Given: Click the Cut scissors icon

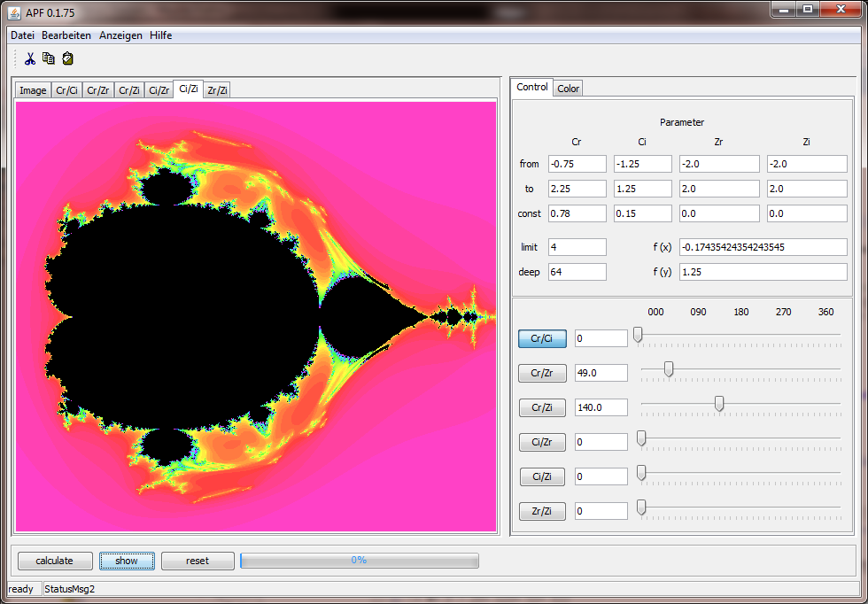Looking at the screenshot, I should (29, 59).
